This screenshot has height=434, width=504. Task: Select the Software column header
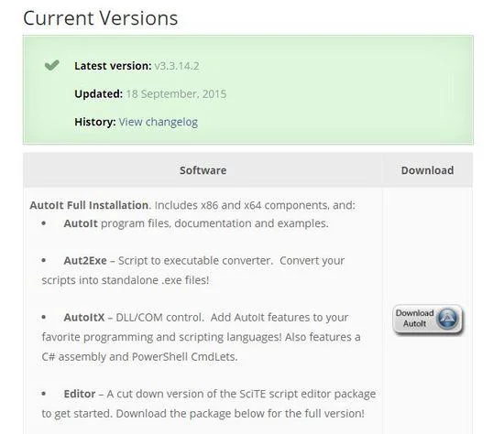click(x=203, y=170)
